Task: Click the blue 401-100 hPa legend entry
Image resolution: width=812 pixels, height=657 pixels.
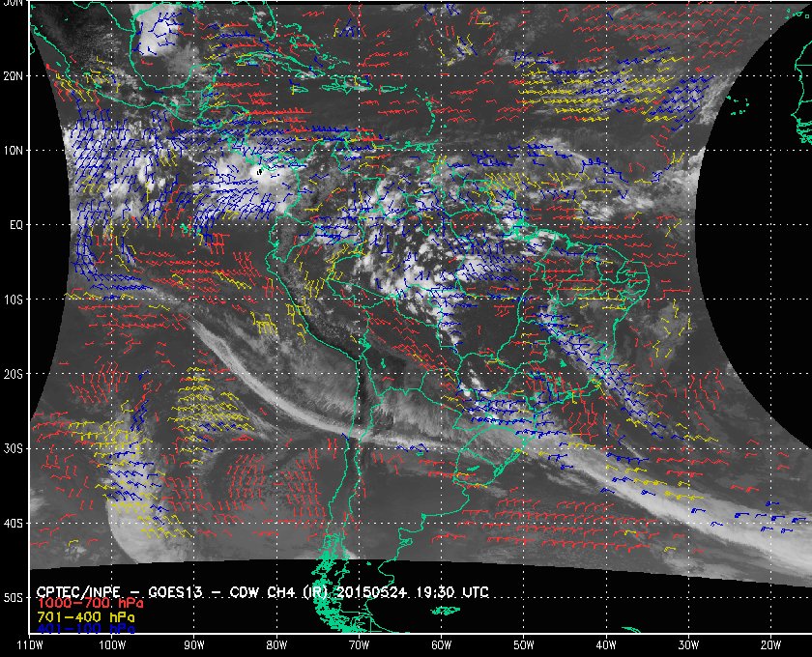Action: point(85,629)
